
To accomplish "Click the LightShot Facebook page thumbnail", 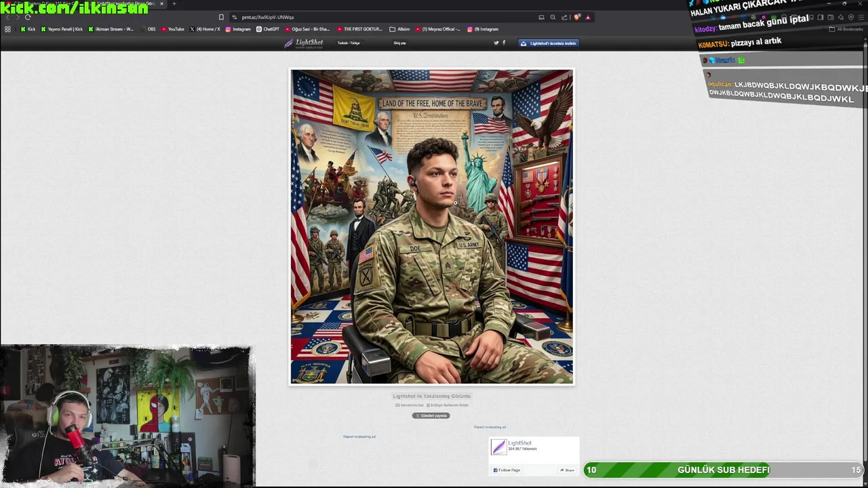I will (x=498, y=447).
